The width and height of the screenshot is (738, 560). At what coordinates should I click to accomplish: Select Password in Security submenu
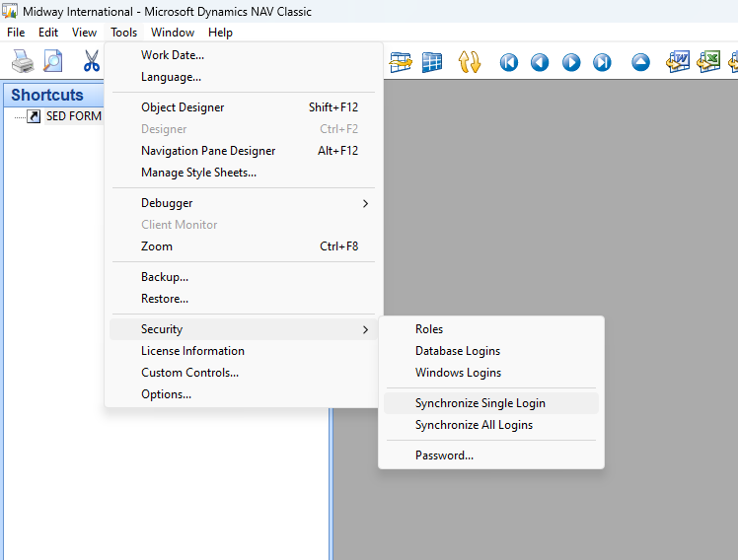[x=491, y=455]
